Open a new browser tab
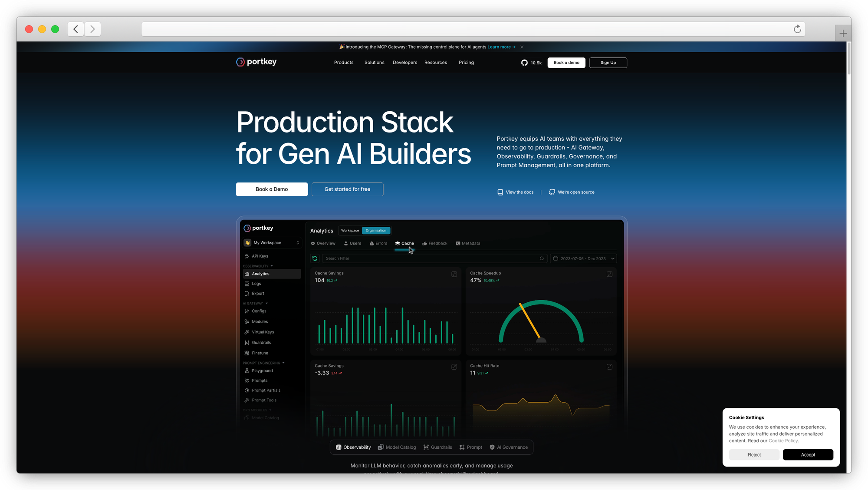This screenshot has height=490, width=868. (842, 33)
